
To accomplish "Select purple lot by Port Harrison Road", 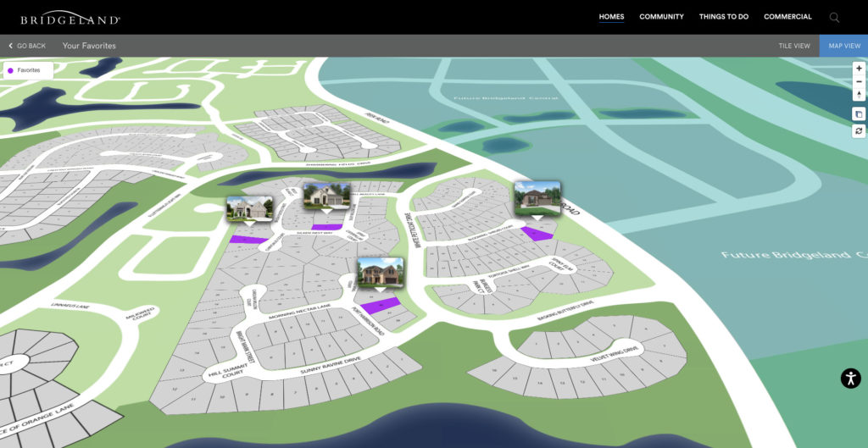I will [380, 306].
